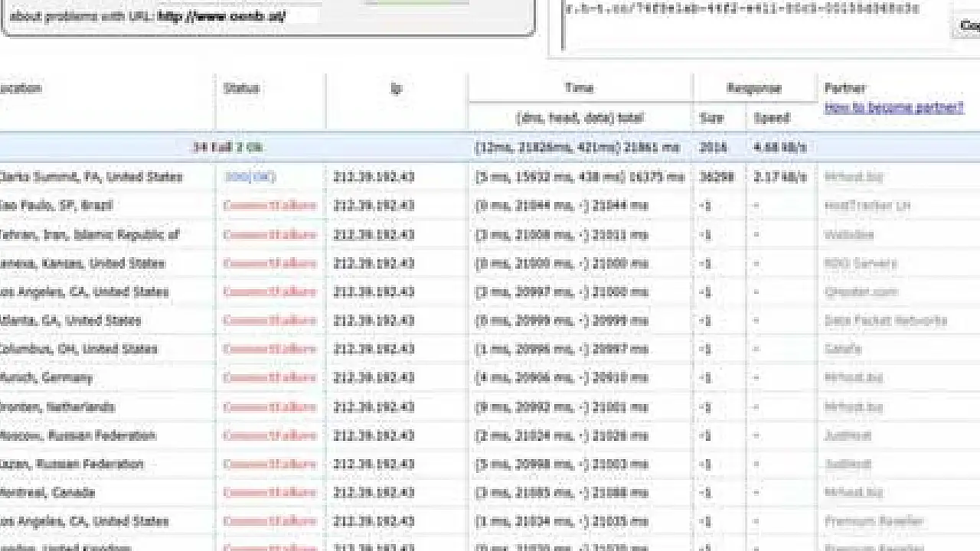
Task: Click the Speed column header
Action: 771,118
